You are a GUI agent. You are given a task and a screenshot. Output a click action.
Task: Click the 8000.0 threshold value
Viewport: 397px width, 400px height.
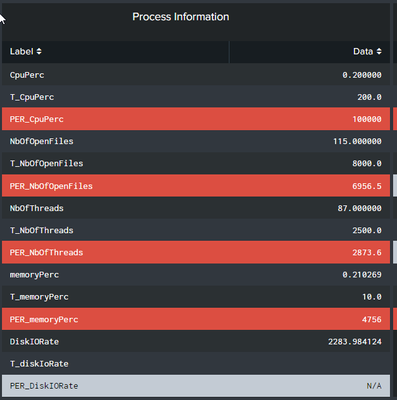pyautogui.click(x=367, y=163)
